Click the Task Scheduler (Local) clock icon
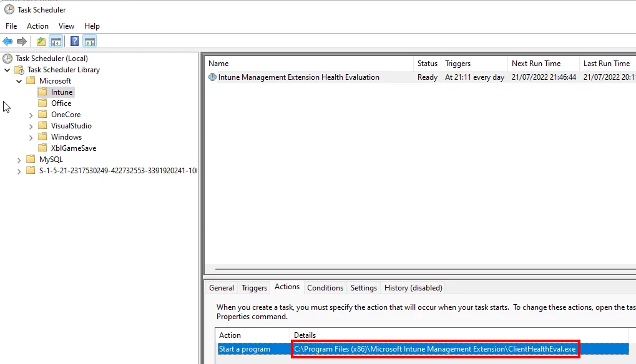This screenshot has width=636, height=364. click(7, 59)
